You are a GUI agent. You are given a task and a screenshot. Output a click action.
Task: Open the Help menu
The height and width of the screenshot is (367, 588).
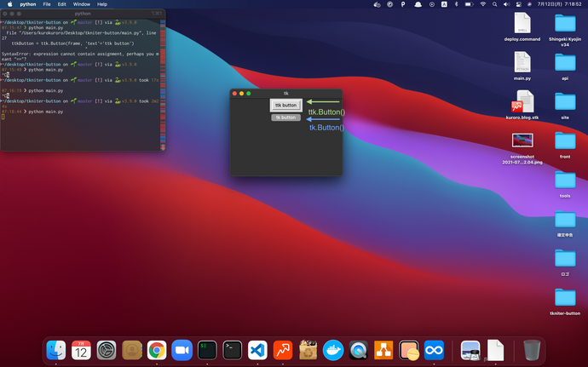[102, 4]
